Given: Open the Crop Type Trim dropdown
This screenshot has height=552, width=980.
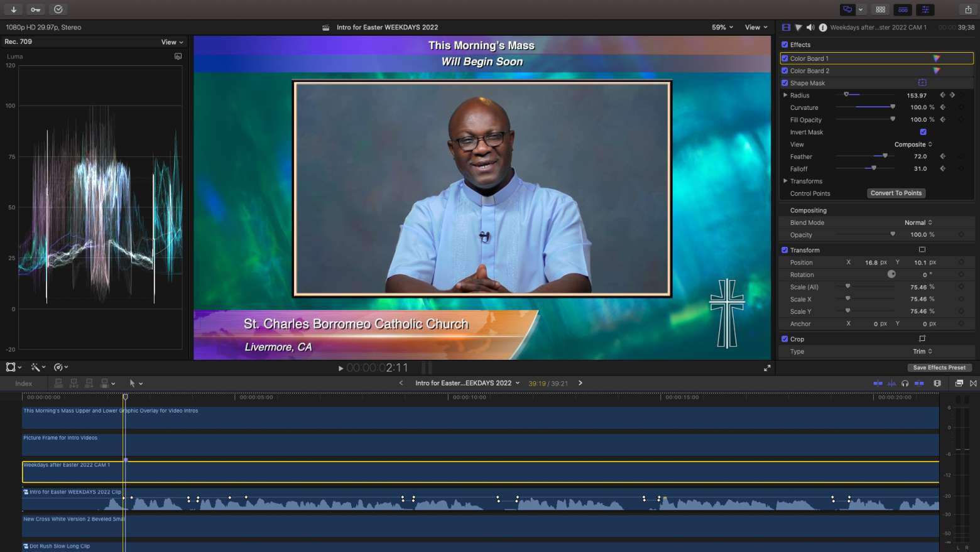Looking at the screenshot, I should coord(923,352).
